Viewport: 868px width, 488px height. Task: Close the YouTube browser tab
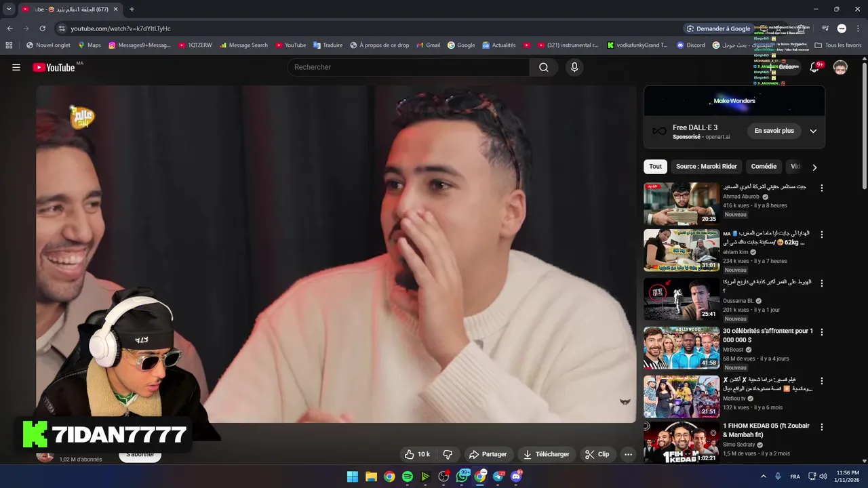point(115,9)
